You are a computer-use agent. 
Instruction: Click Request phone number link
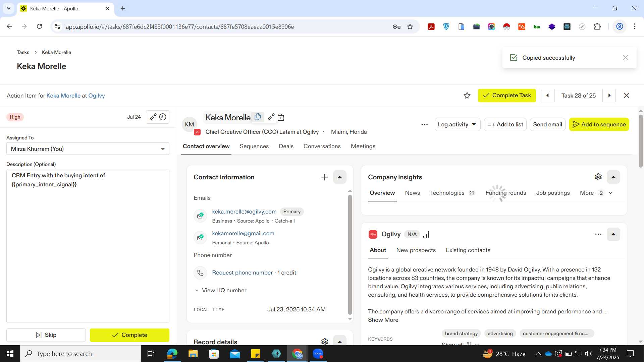point(242,273)
